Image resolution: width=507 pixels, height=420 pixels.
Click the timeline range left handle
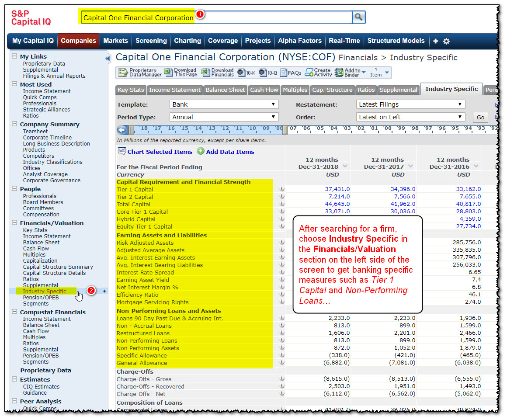132,130
